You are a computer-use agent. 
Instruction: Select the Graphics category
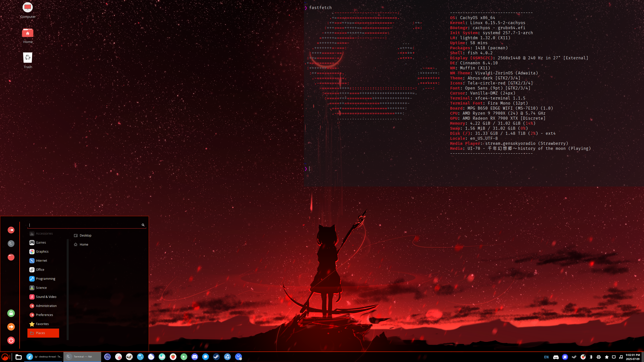43,252
